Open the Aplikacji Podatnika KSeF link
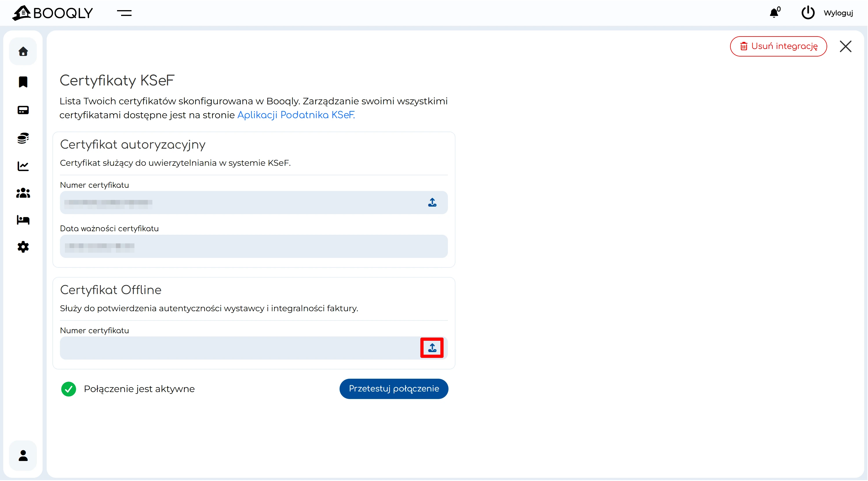The image size is (868, 481). [296, 115]
